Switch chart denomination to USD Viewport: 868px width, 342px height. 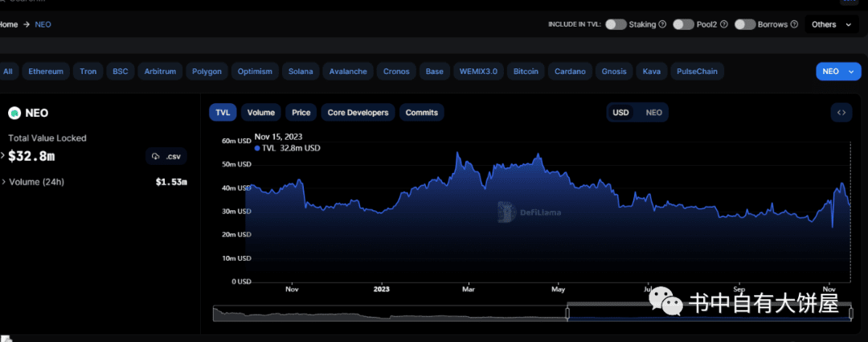(620, 113)
